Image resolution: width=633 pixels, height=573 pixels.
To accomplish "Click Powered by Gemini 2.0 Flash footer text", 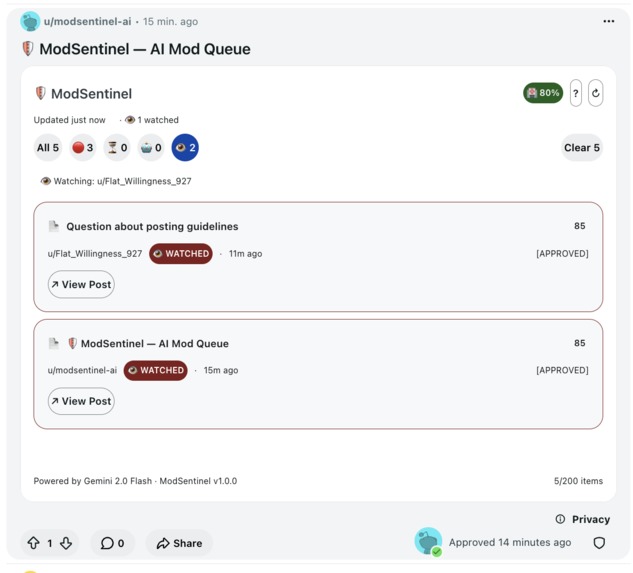I will click(135, 481).
